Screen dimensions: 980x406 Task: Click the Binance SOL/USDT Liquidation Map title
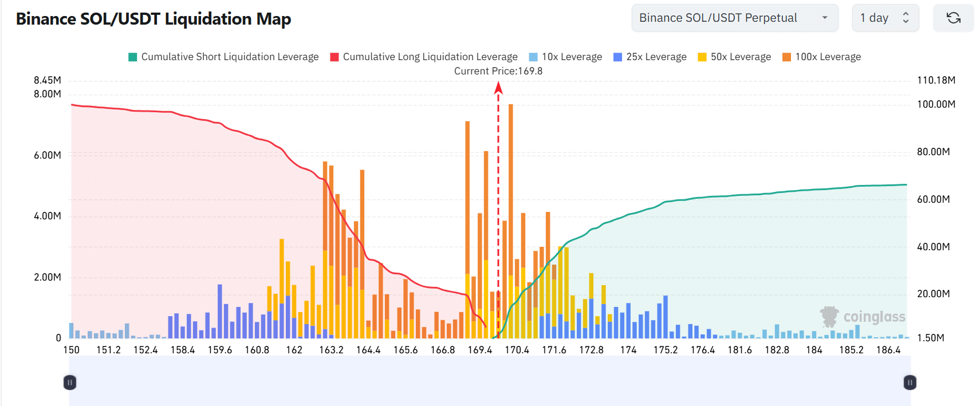click(x=154, y=19)
